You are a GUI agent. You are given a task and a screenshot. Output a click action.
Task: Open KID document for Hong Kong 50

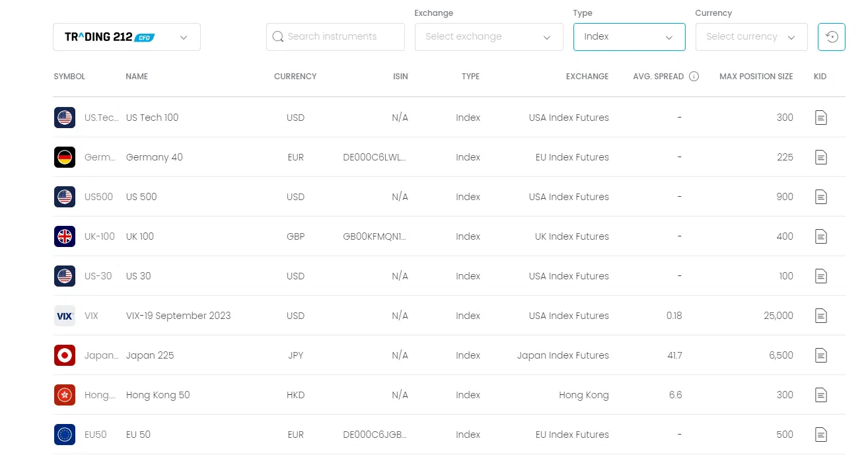click(x=820, y=395)
